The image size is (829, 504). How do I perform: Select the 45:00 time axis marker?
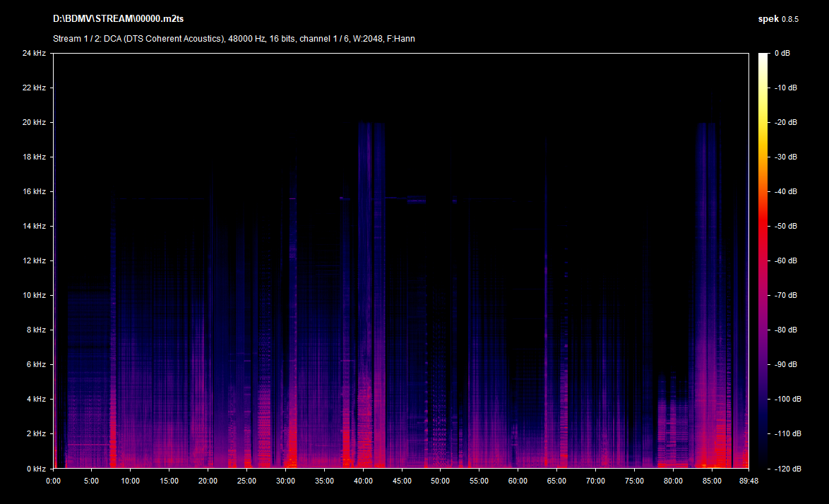tap(401, 481)
